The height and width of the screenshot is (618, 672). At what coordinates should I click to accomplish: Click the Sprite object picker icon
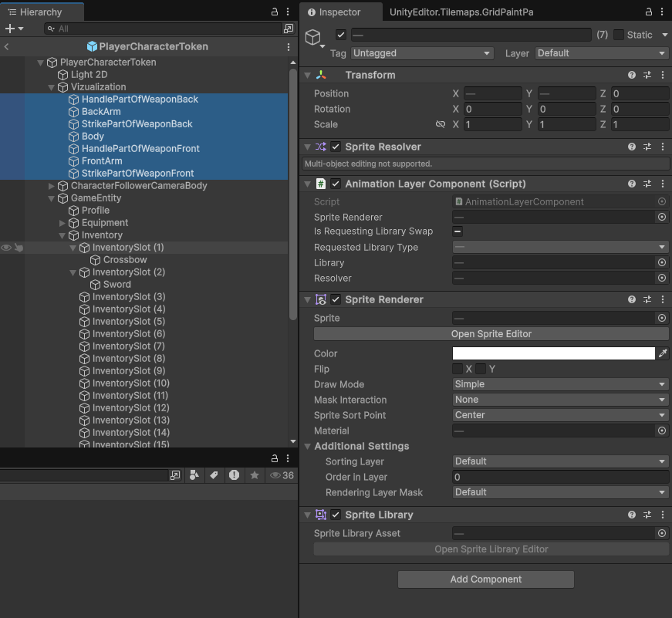pos(662,318)
